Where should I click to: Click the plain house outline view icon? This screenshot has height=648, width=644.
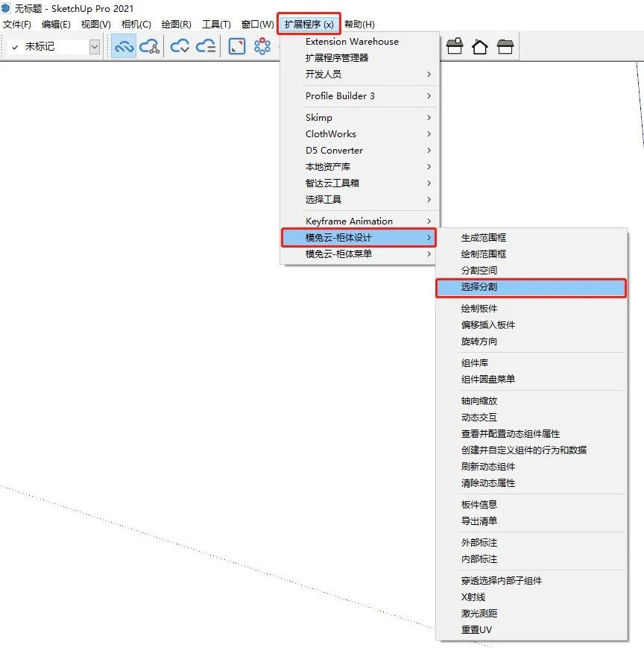[x=479, y=47]
